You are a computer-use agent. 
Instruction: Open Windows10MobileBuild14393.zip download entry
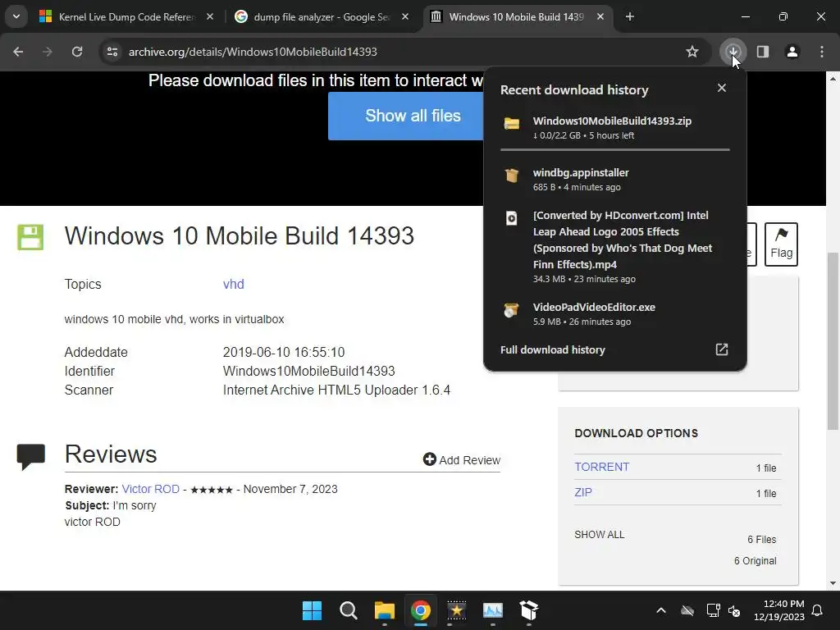coord(614,127)
